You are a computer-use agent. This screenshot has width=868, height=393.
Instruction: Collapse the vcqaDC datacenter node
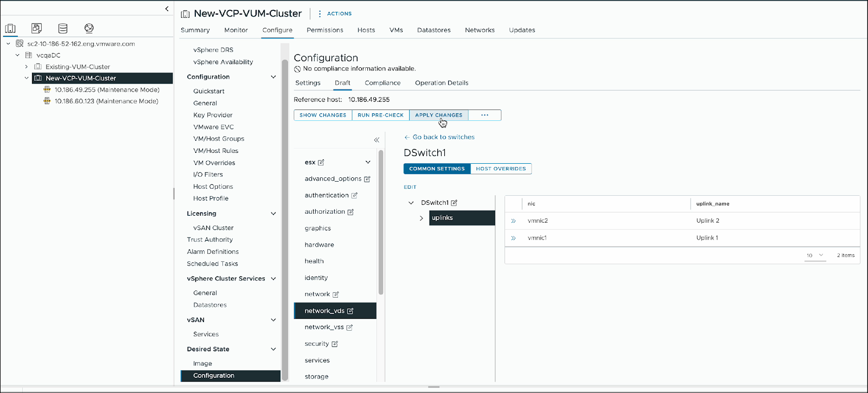[x=17, y=55]
